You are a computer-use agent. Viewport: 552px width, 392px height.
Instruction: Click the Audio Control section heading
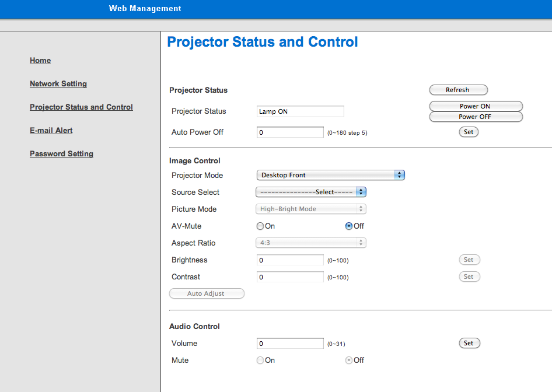[x=194, y=327]
